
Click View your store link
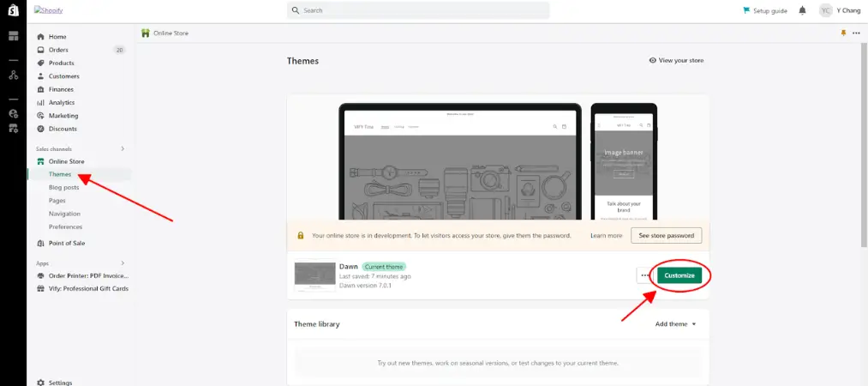pos(676,60)
